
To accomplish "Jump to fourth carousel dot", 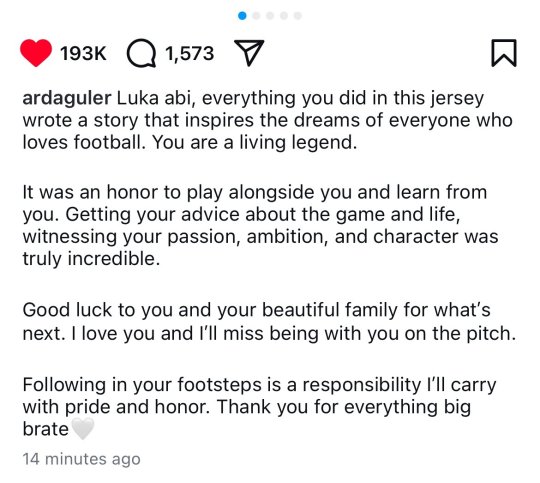I will tap(284, 16).
